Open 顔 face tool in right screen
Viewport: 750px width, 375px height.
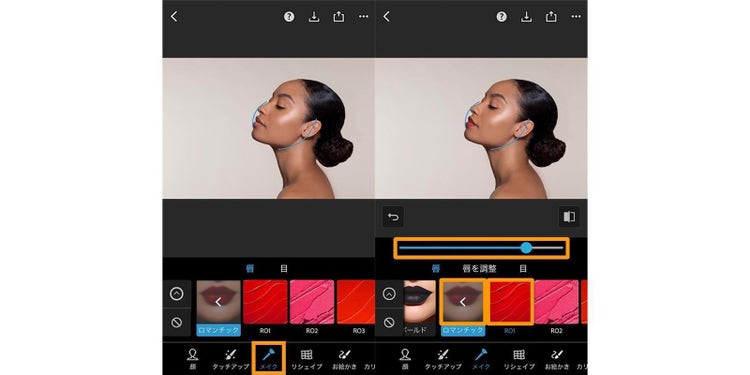[x=405, y=359]
